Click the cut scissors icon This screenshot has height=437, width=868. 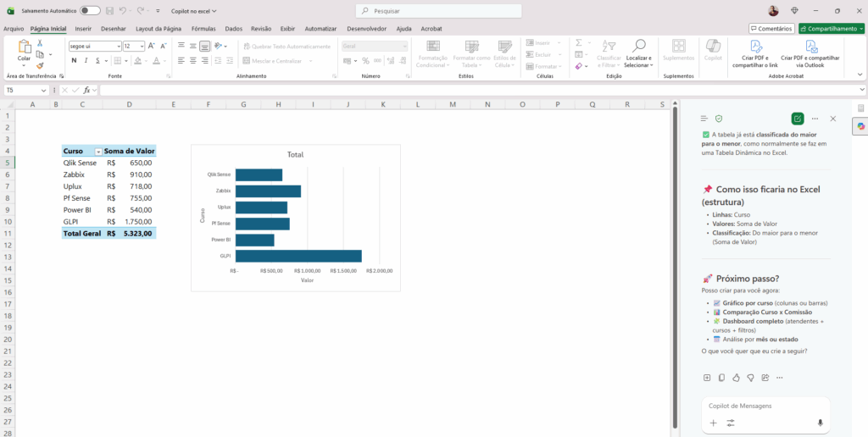pyautogui.click(x=40, y=43)
